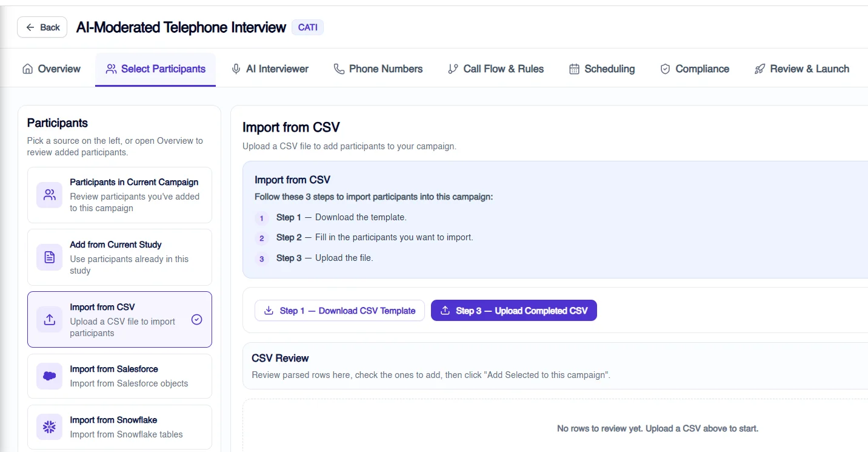Viewport: 868px width, 452px height.
Task: Click the CATI badge next to title
Action: pos(307,27)
